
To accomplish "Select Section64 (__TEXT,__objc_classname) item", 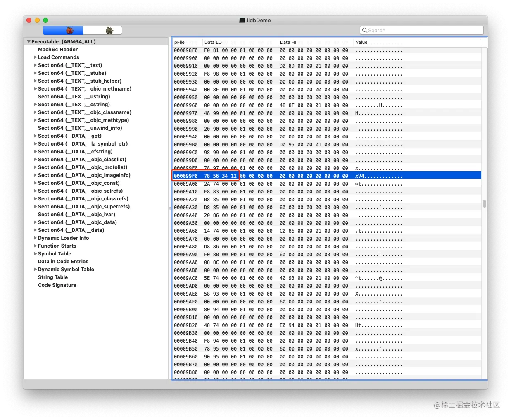I will click(85, 112).
